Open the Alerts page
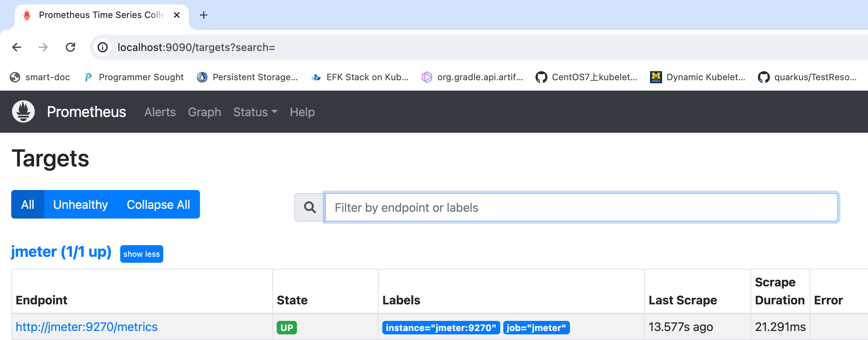Screen dimensions: 868x340 click(x=160, y=112)
